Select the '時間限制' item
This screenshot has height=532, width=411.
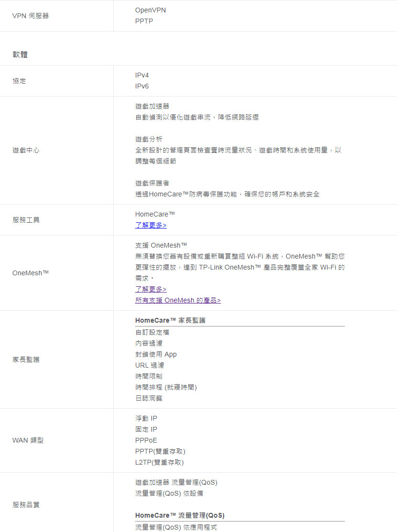(x=149, y=376)
